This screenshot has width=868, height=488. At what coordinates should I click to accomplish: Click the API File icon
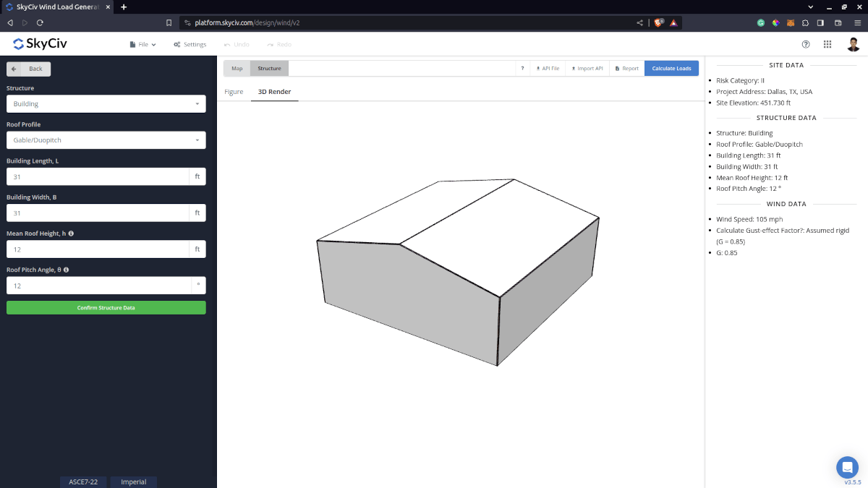click(x=547, y=67)
